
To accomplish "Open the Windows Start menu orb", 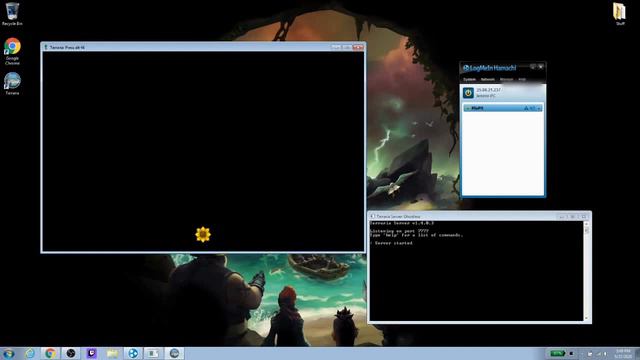I will pos(9,353).
